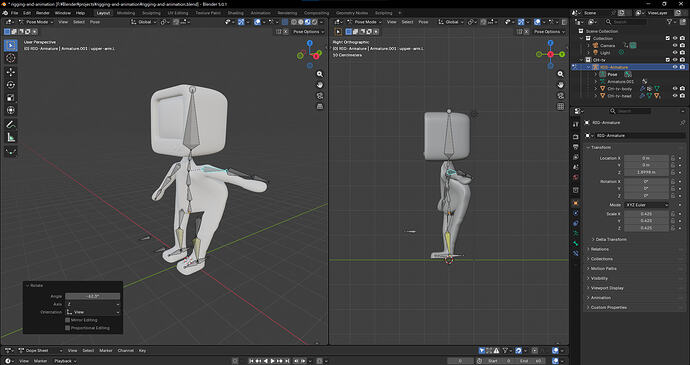Toggle visibility eye for Light in outliner

coord(675,52)
